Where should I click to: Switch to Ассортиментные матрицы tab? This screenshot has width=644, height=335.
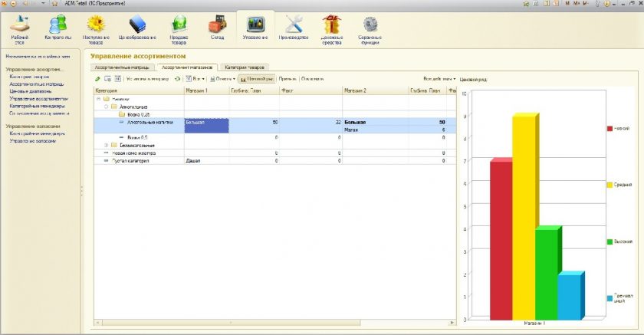[x=122, y=67]
